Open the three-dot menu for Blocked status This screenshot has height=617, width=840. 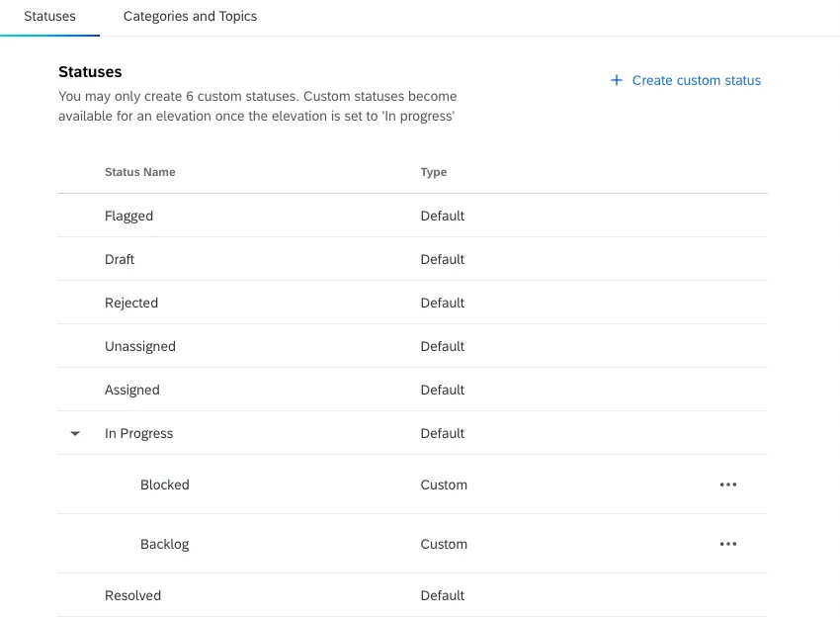coord(728,485)
